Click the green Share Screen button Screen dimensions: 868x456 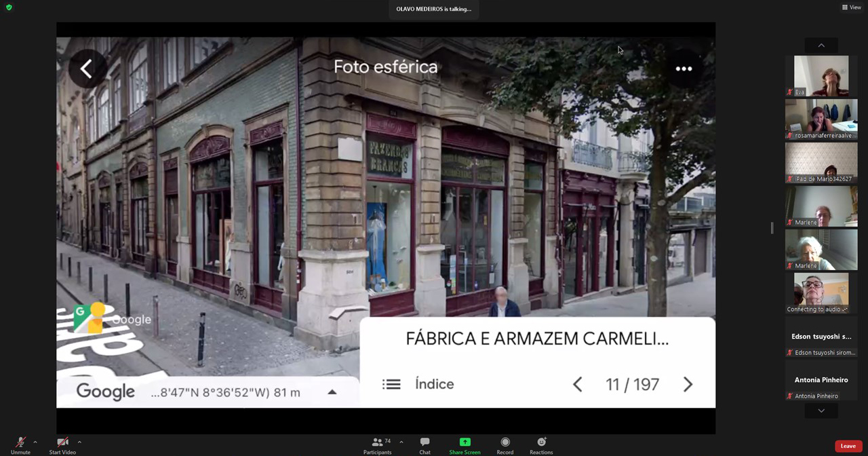pos(465,445)
